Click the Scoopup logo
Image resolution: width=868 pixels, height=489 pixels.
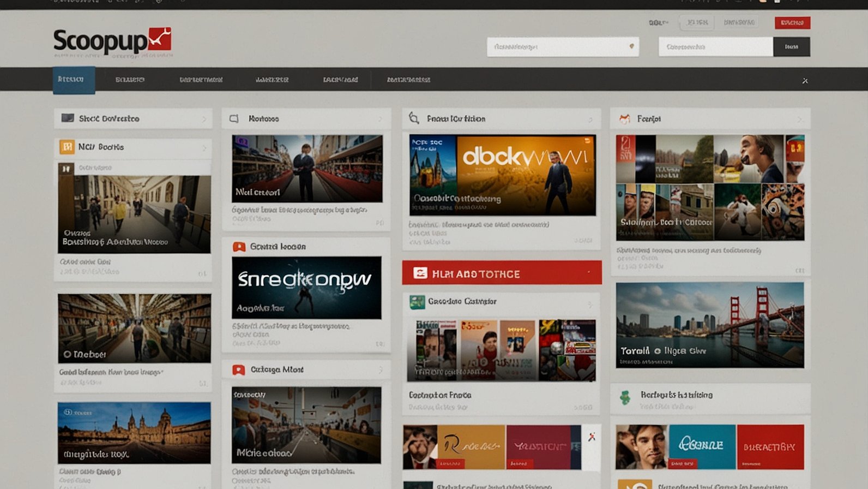pyautogui.click(x=112, y=41)
